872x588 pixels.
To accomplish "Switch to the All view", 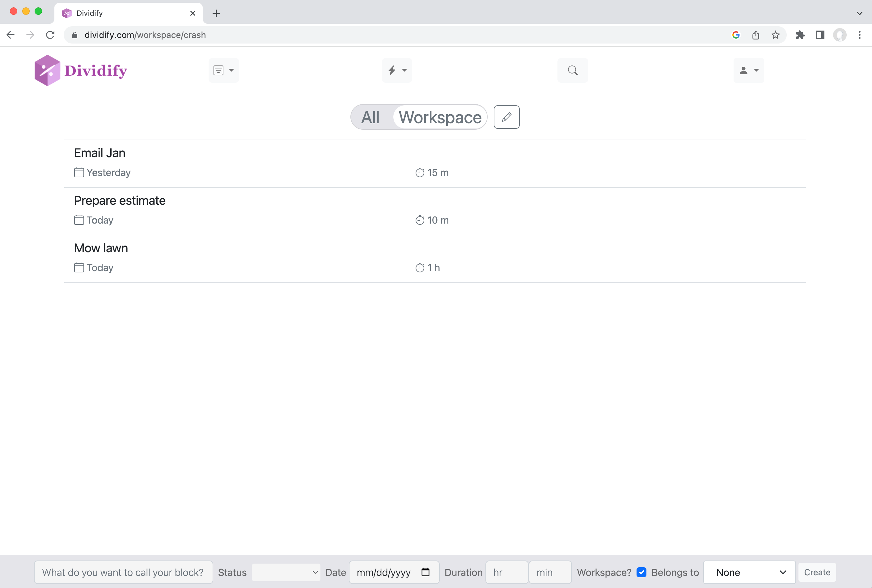I will tap(370, 117).
